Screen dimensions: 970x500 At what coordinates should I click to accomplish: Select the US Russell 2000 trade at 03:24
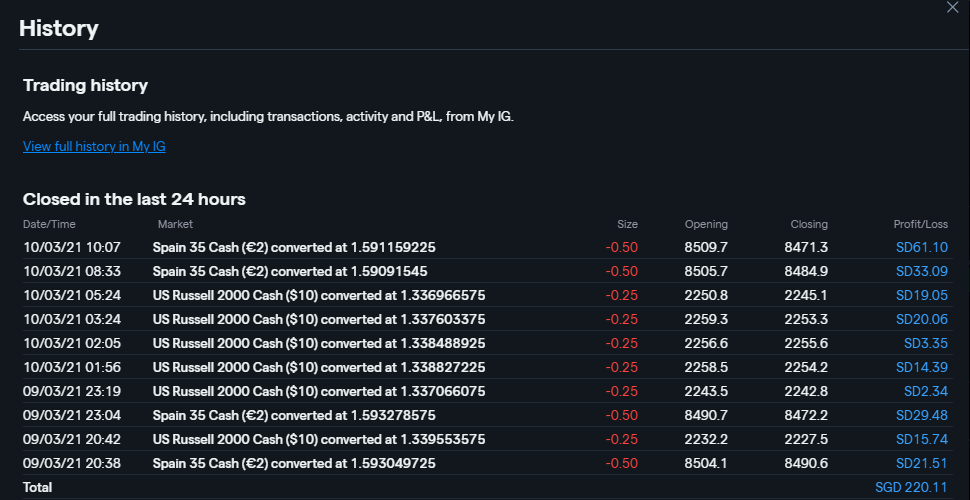pyautogui.click(x=319, y=319)
